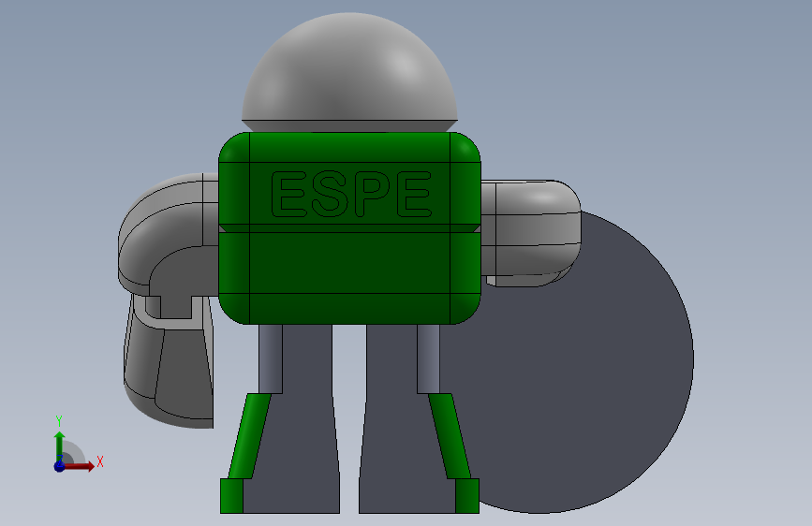Viewport: 812px width, 526px height.
Task: Click the green Y axis arrow of the triad
Action: pyautogui.click(x=60, y=446)
